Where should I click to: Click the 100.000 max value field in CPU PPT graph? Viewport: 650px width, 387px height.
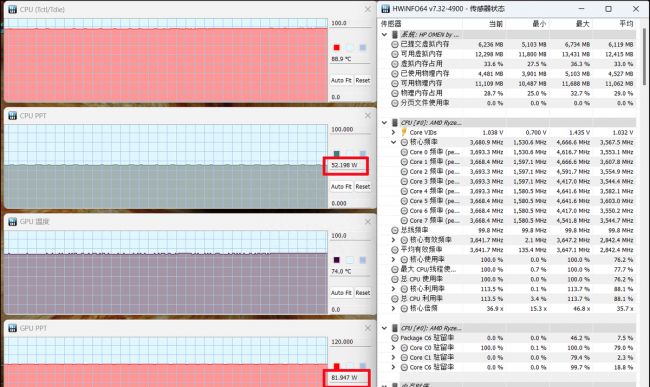click(x=350, y=129)
